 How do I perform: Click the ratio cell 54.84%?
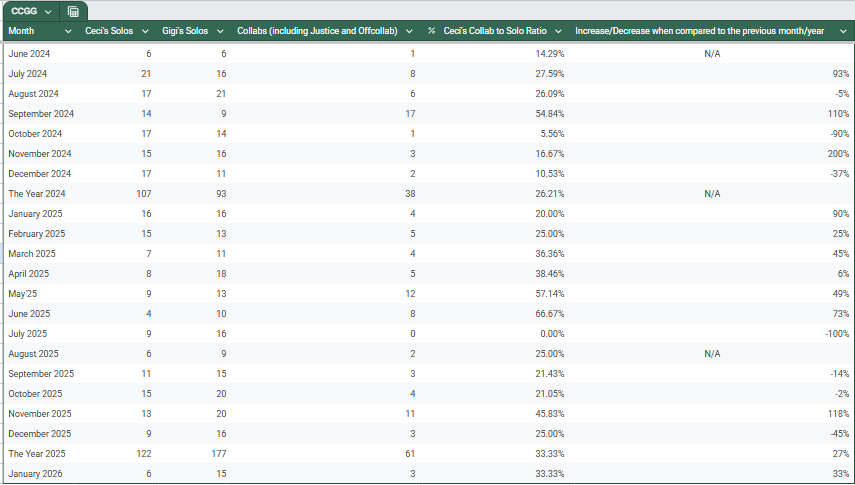pos(550,113)
